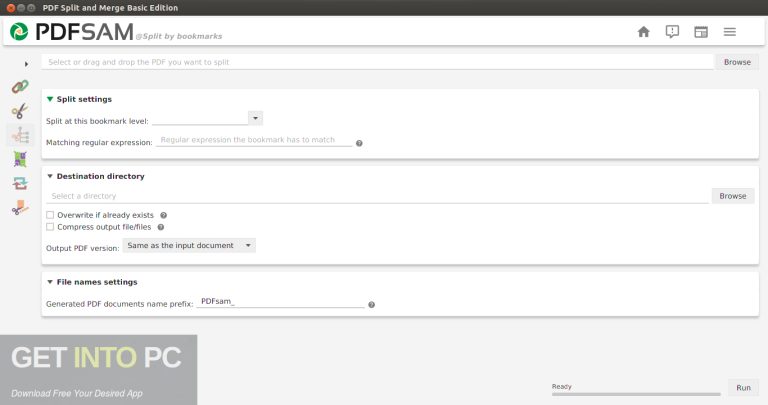Close the PDF Split and Merge window
Screen dimensions: 768x405
tap(11, 8)
